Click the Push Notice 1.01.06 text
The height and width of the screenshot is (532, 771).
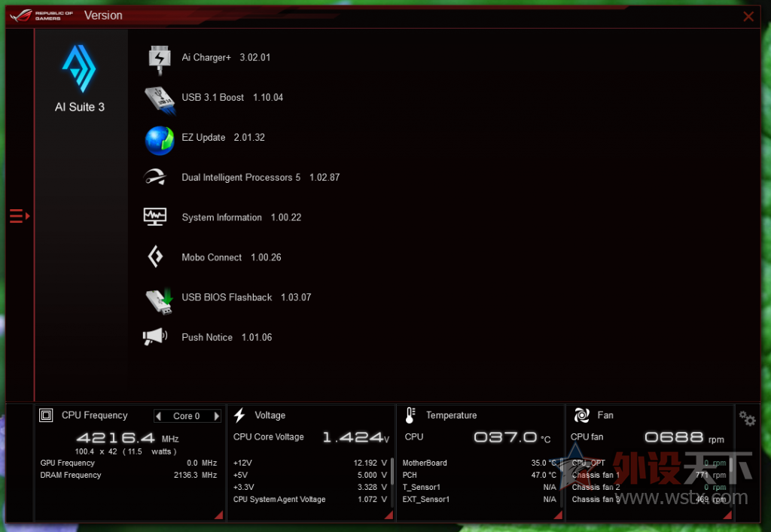tap(227, 337)
